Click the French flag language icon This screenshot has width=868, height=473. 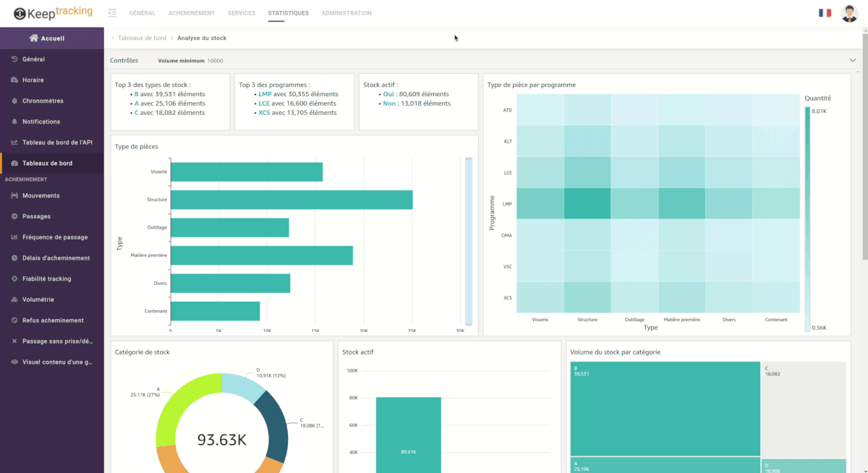click(x=825, y=12)
